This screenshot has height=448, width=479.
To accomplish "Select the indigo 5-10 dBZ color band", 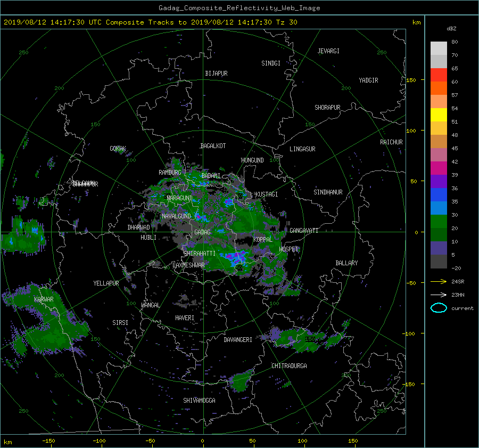I will click(x=439, y=248).
